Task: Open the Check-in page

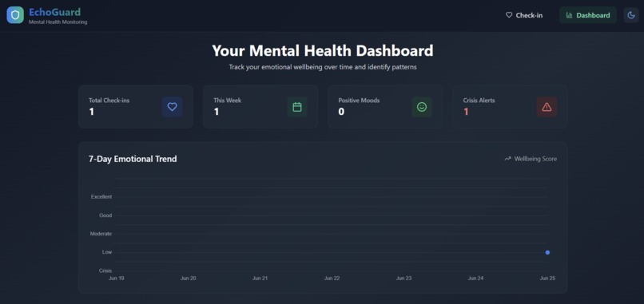Action: [x=524, y=15]
